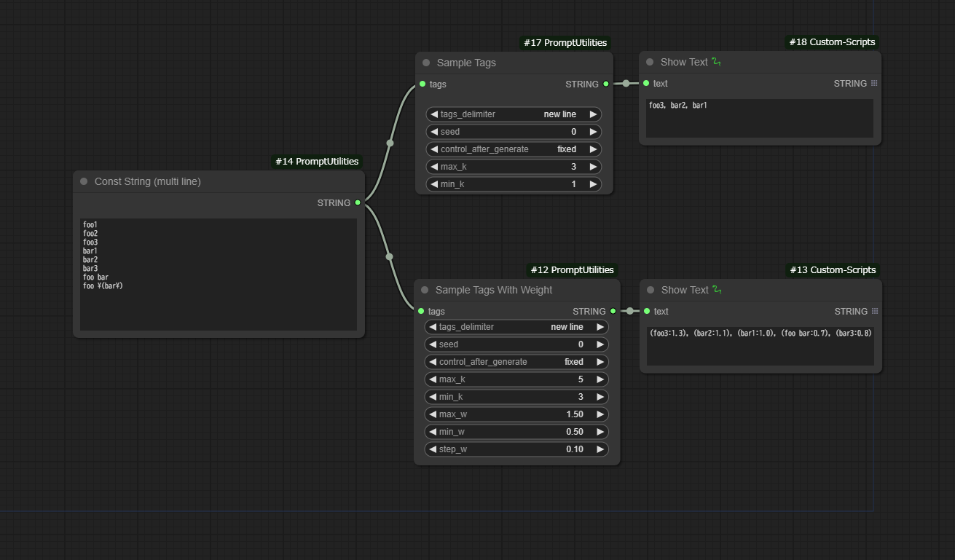Click the multiline text box in Const String node

pyautogui.click(x=219, y=275)
